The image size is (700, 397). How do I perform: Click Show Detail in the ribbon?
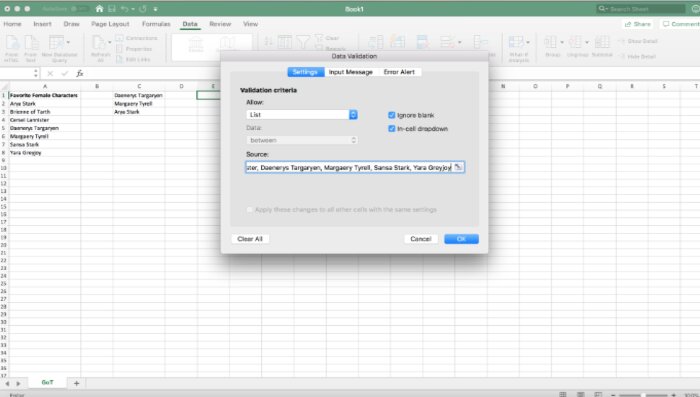638,41
